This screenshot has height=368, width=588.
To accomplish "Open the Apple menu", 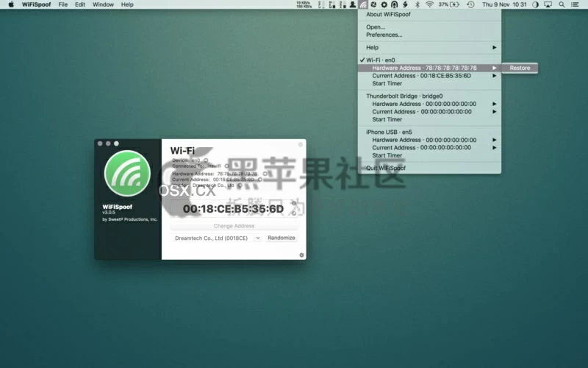I will coord(11,4).
